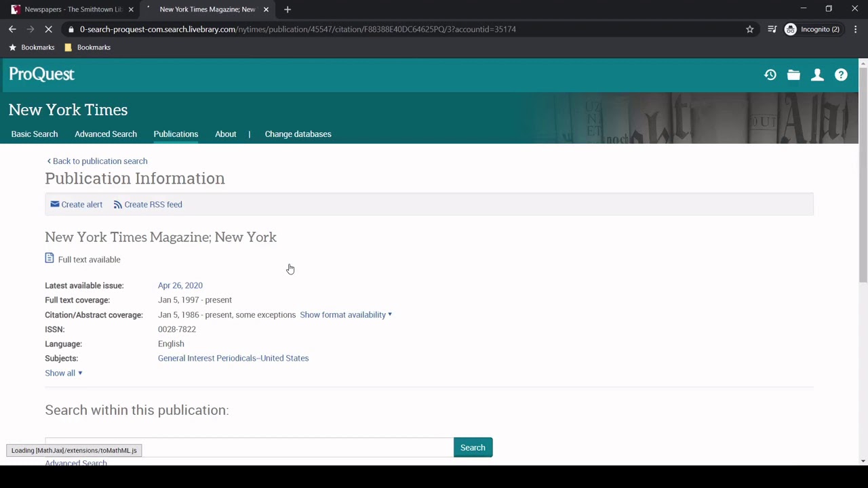Click the New York Times database title

point(68,110)
